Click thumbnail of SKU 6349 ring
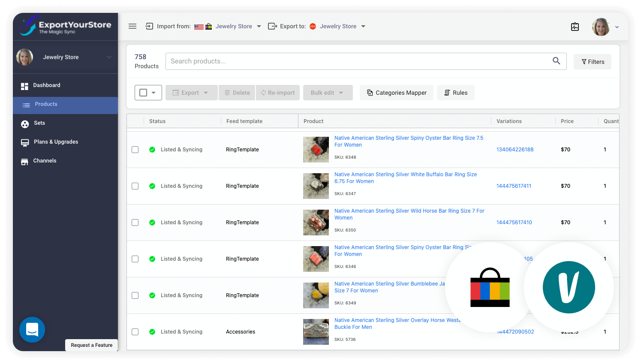Image resolution: width=641 pixels, height=364 pixels. [x=316, y=295]
